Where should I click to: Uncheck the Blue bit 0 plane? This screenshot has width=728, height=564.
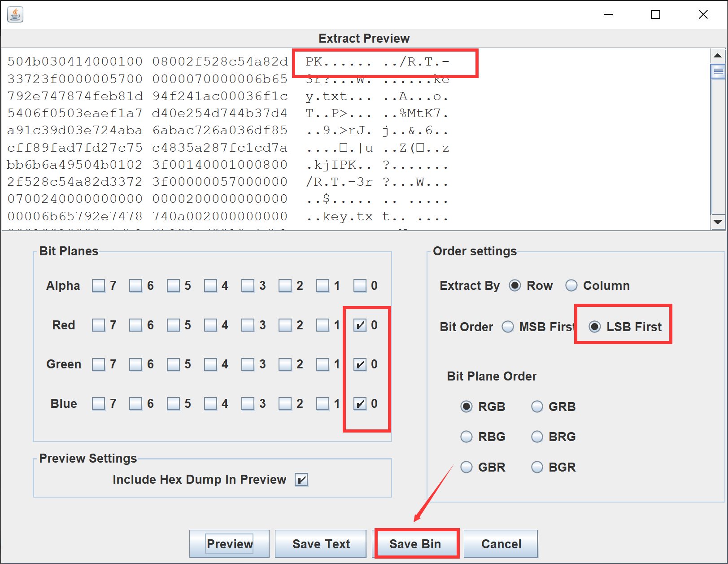(360, 404)
